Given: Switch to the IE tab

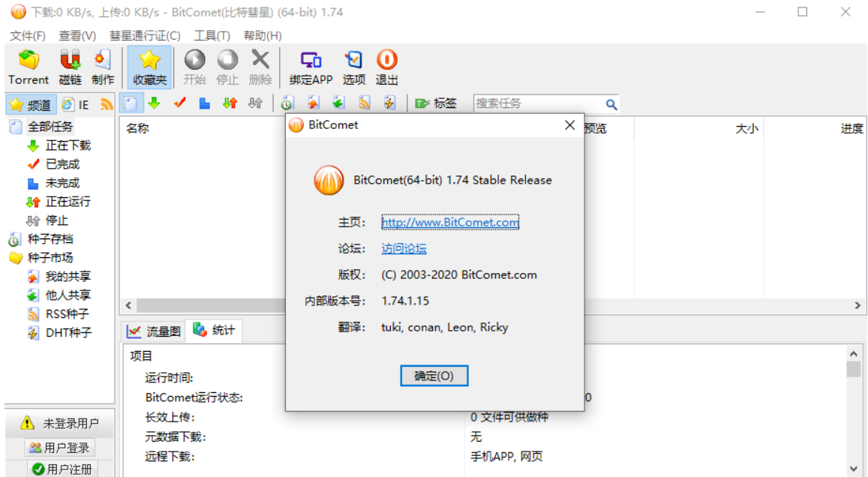Looking at the screenshot, I should pyautogui.click(x=76, y=104).
